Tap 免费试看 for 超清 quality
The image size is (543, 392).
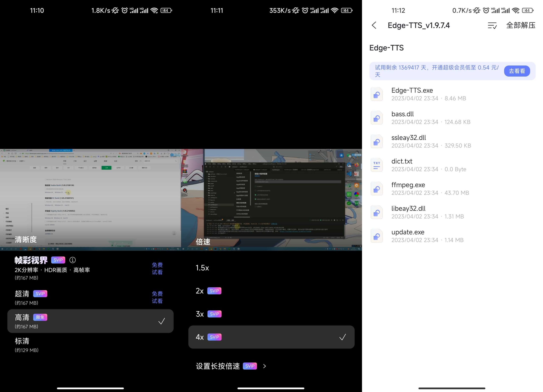point(157,297)
